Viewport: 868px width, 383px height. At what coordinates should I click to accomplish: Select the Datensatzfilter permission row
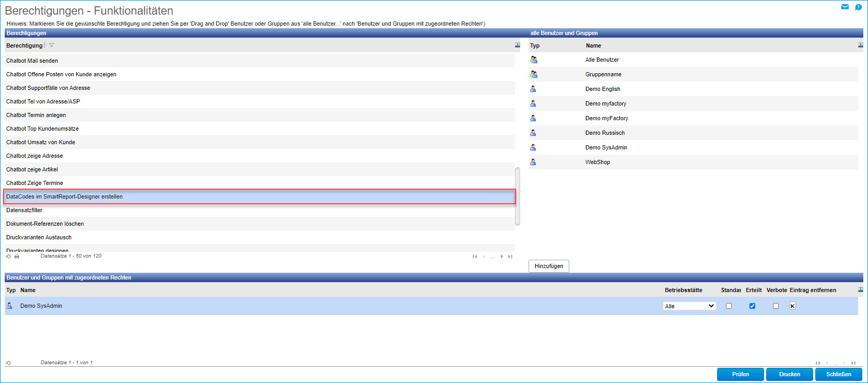24,210
